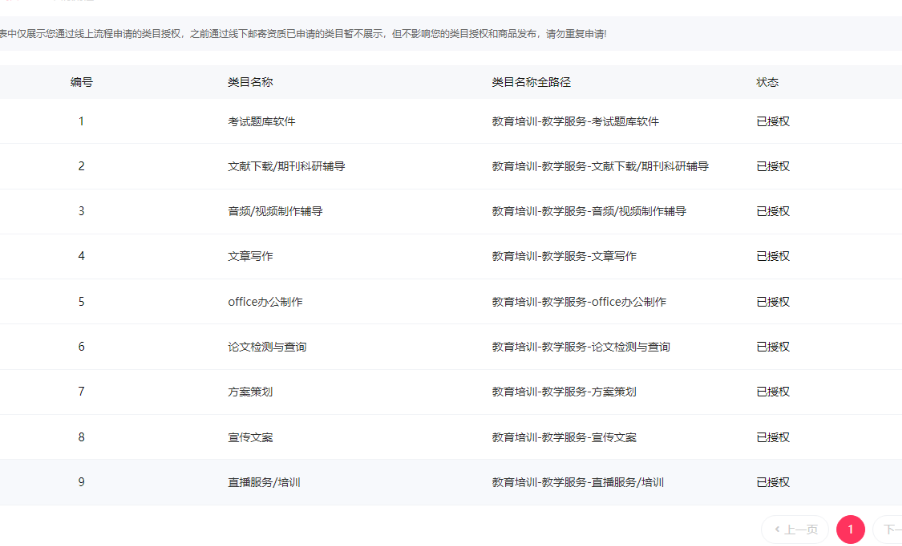Click row number 9 in 编号 column
Screen dimensions: 902x546
[81, 482]
